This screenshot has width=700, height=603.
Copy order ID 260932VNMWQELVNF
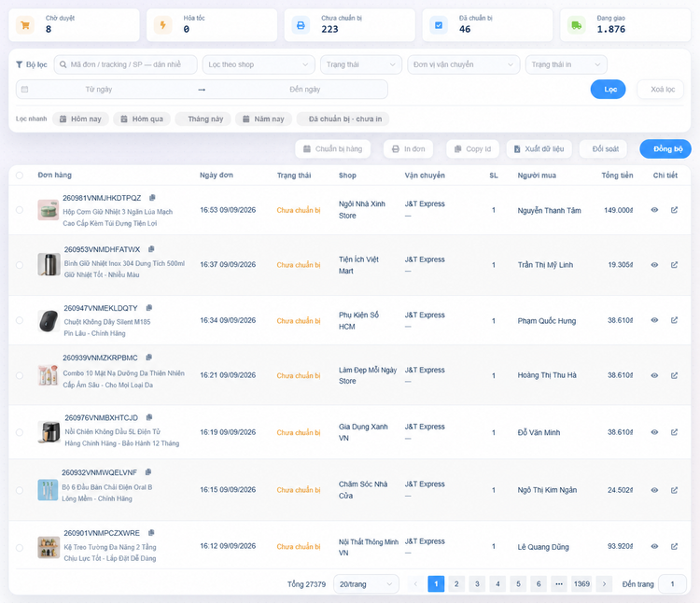click(148, 472)
